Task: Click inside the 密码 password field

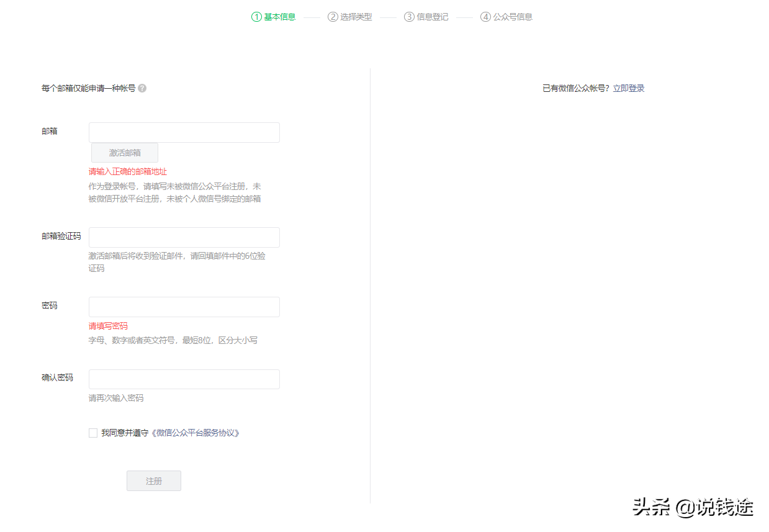Action: click(x=184, y=307)
